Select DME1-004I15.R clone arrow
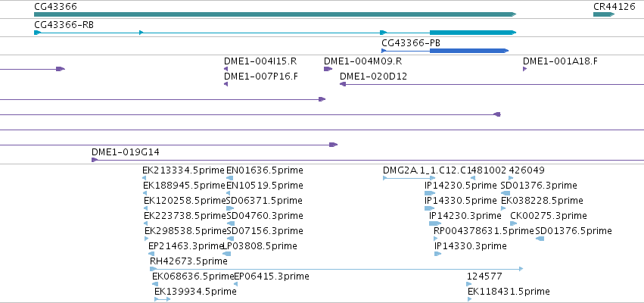Image resolution: width=644 pixels, height=303 pixels. (226, 69)
